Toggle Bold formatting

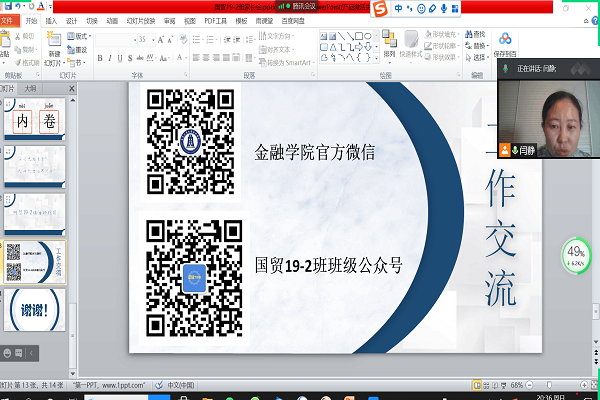(100, 58)
